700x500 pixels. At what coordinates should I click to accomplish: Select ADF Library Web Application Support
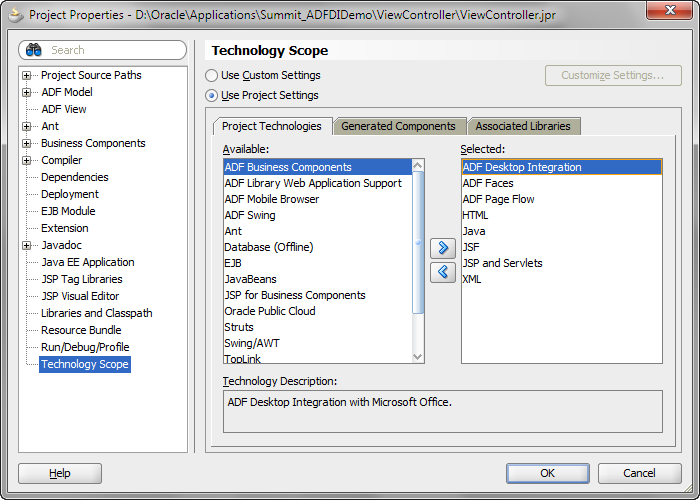317,183
